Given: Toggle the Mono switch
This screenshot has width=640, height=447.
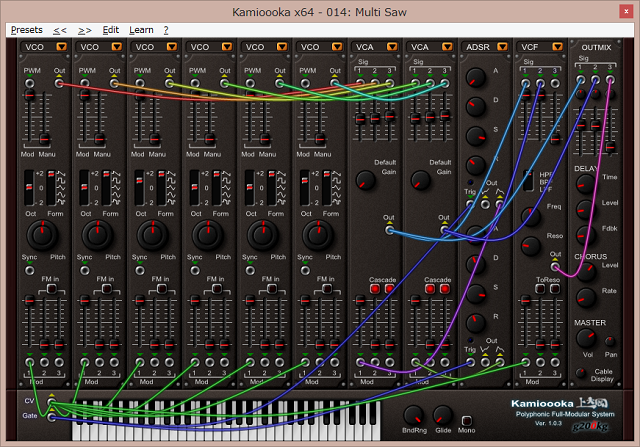Looking at the screenshot, I should point(465,419).
